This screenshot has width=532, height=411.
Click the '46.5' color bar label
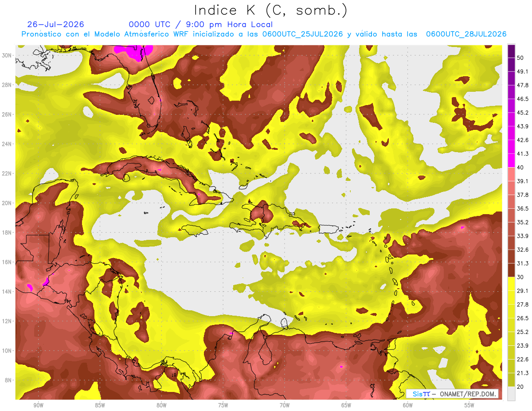523,99
